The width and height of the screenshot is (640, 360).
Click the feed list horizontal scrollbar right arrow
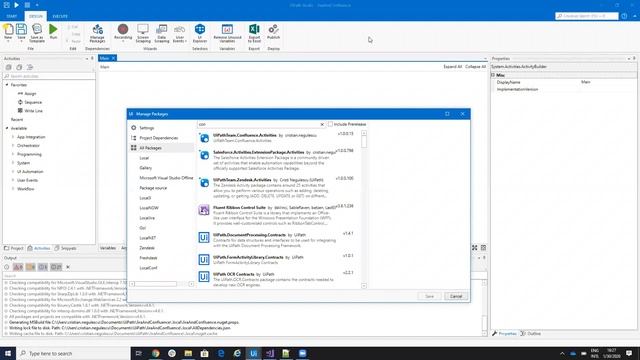[191, 284]
